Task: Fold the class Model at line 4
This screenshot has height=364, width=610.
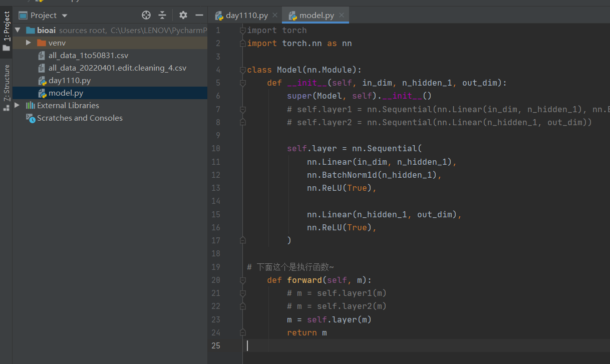Action: click(x=242, y=70)
